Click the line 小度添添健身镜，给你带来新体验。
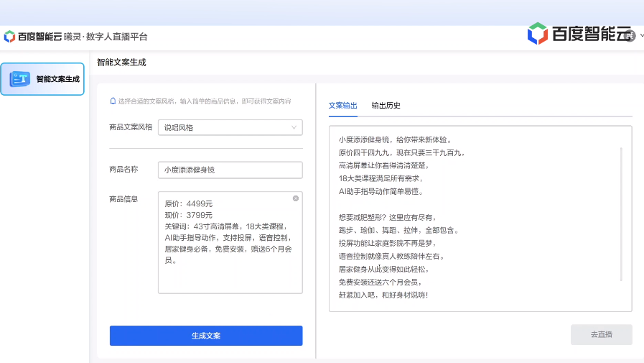 point(396,139)
